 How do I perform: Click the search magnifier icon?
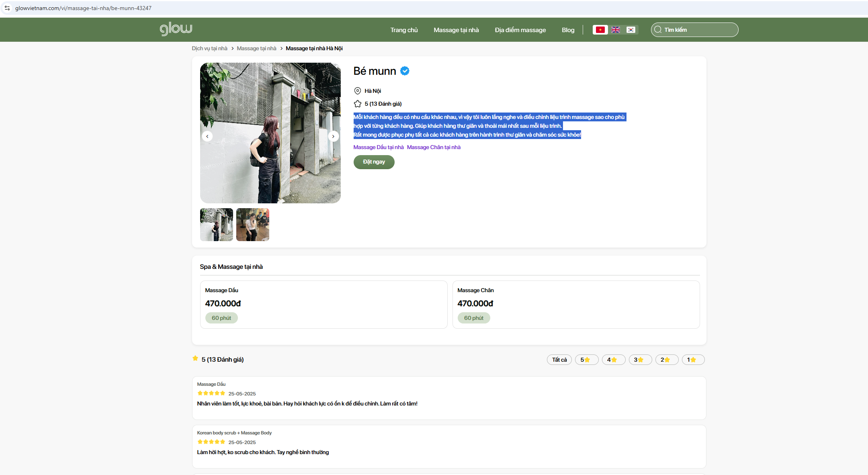[658, 30]
